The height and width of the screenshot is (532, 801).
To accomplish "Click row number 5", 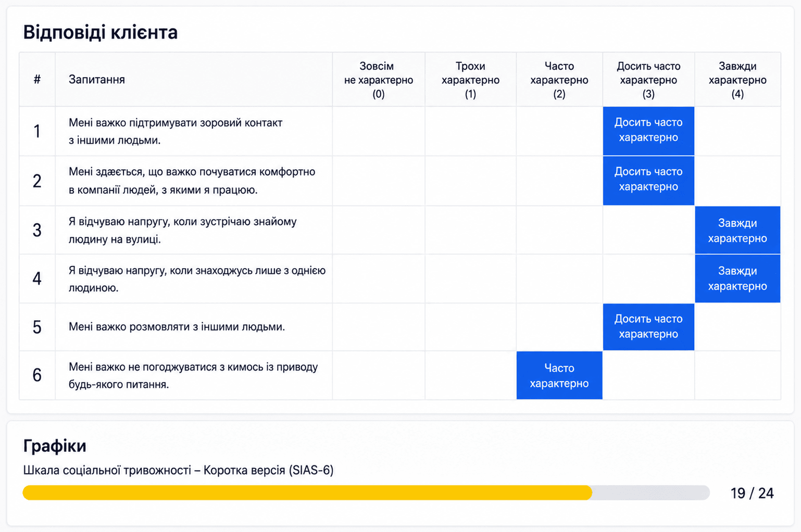I will (x=37, y=327).
